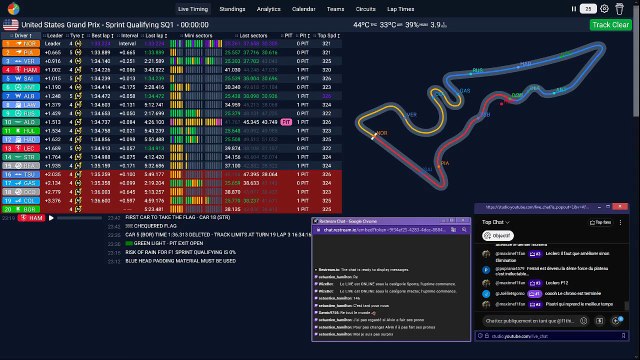The height and width of the screenshot is (360, 640).
Task: Click the Mini sectors column header
Action: coord(196,36)
